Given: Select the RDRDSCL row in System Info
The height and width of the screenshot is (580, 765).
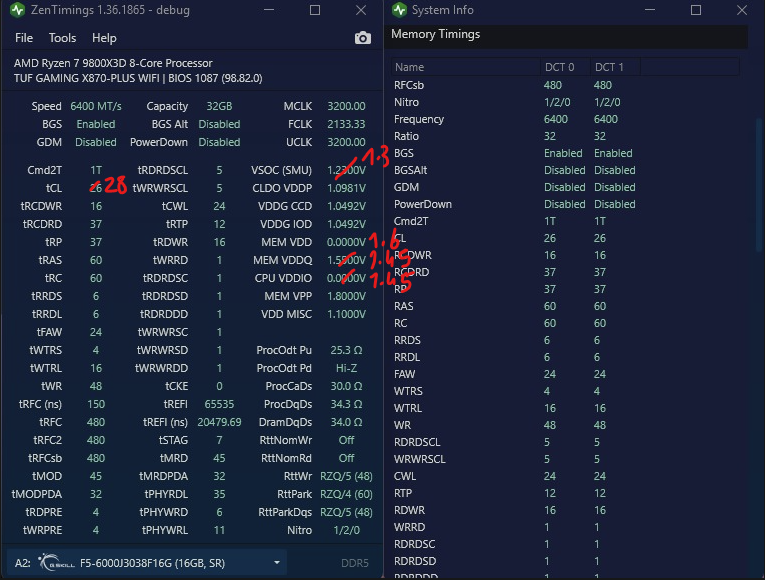Looking at the screenshot, I should click(x=566, y=442).
